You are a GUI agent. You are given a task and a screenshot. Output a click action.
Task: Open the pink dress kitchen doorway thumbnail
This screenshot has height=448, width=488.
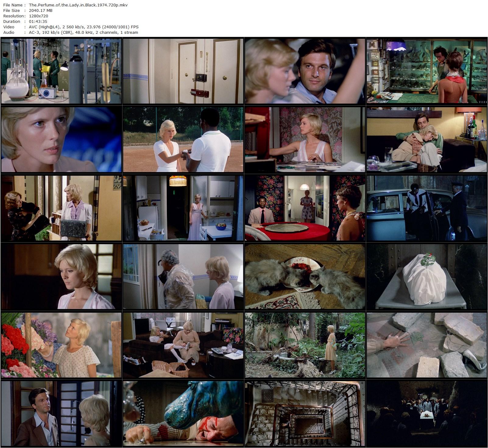click(183, 208)
